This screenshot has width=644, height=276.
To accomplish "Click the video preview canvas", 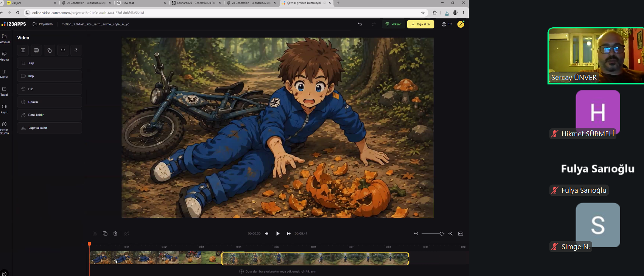I will 278,128.
